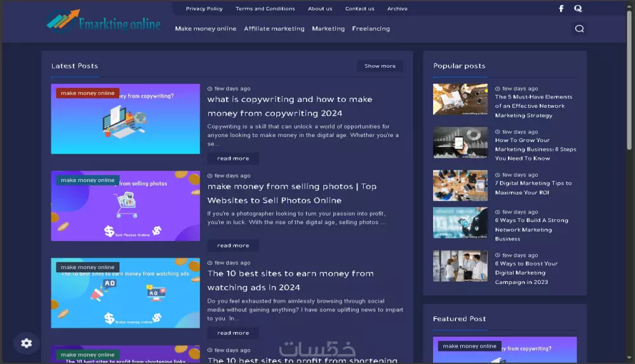Select Affiliate marketing category
Image resolution: width=635 pixels, height=364 pixels.
coord(274,29)
